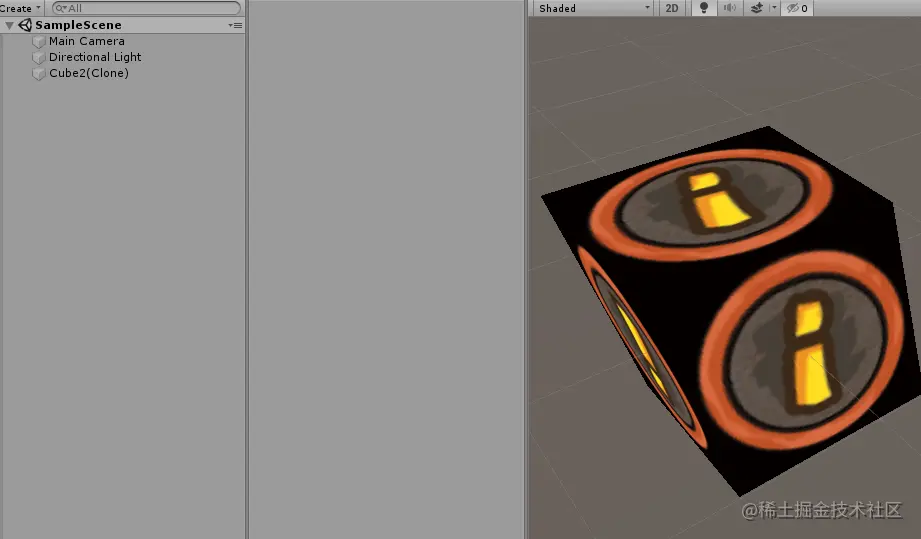Screen dimensions: 921x539
Task: Select Main Camera in the hierarchy
Action: pos(86,41)
